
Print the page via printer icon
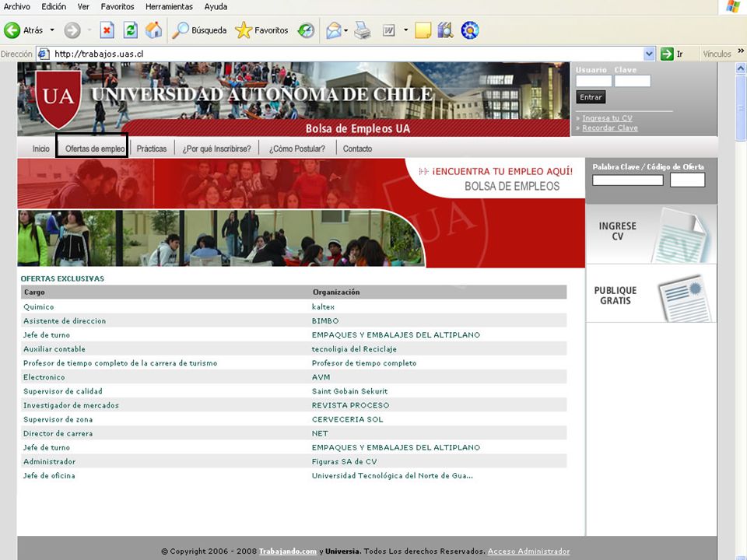[362, 30]
